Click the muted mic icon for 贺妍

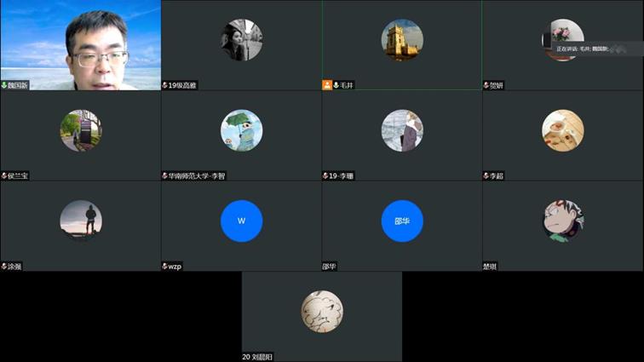pos(486,85)
